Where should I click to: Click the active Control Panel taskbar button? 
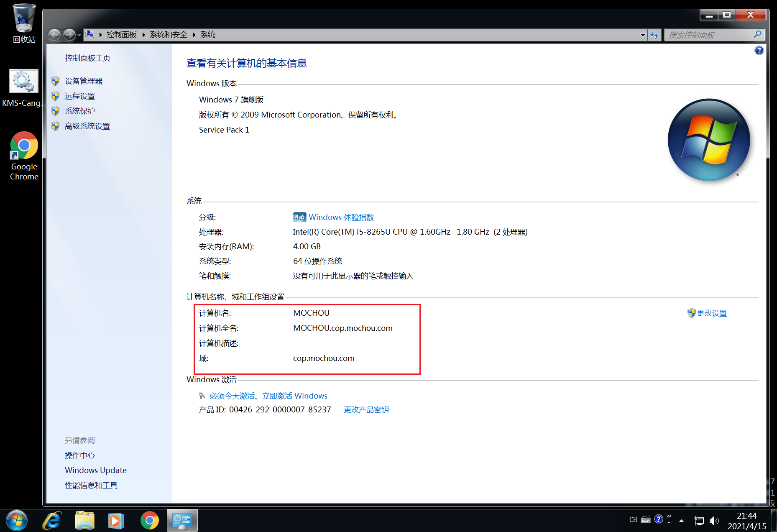click(x=182, y=521)
